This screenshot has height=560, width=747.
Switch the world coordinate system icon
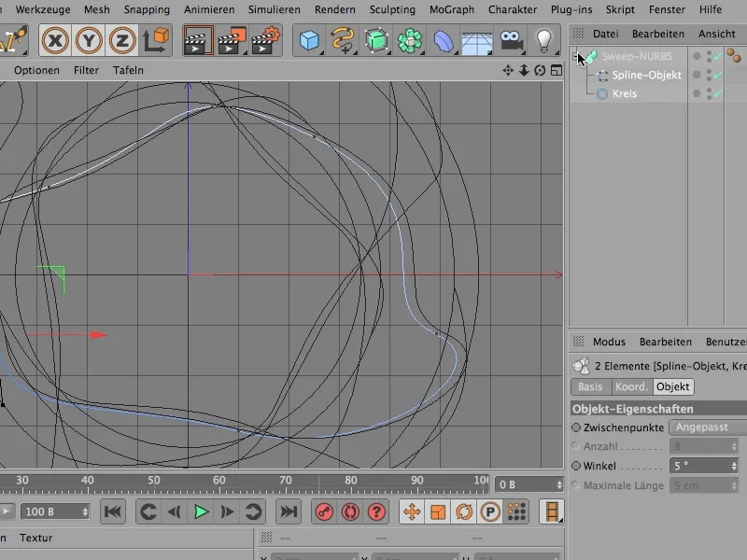pyautogui.click(x=156, y=40)
